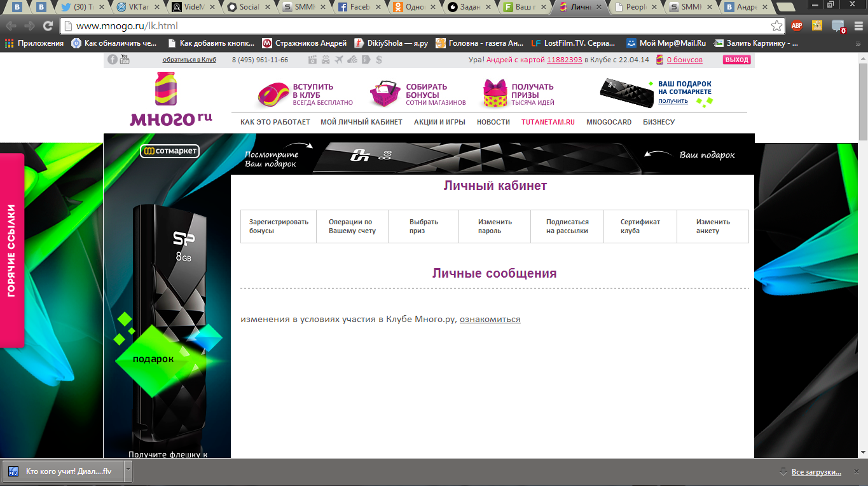Click the Сотмаркет logo on banner

coord(170,151)
